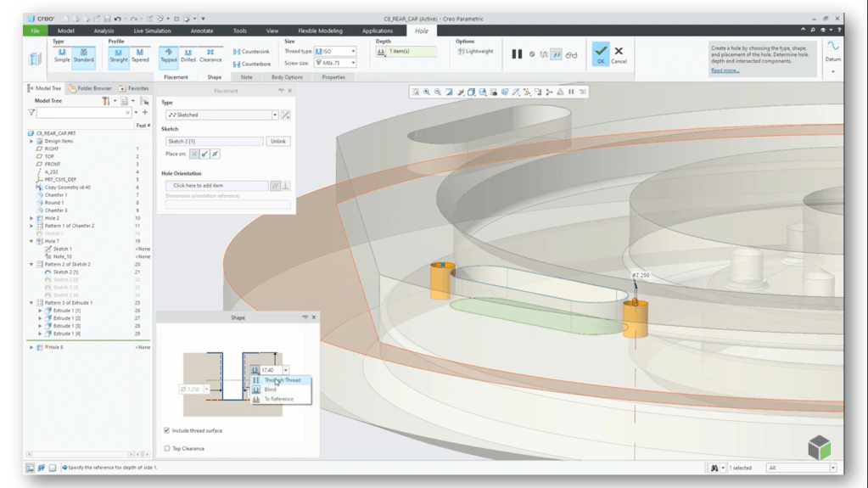
Task: Click the green OK checkmark
Action: pos(600,53)
